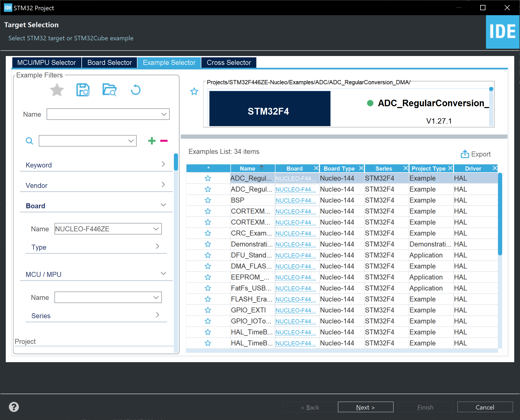This screenshot has height=420, width=520.
Task: Switch to the Cross Selector tab
Action: coord(229,63)
